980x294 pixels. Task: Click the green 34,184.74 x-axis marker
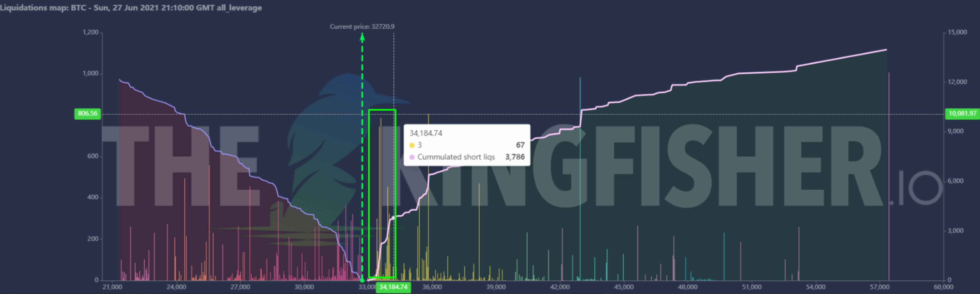393,287
